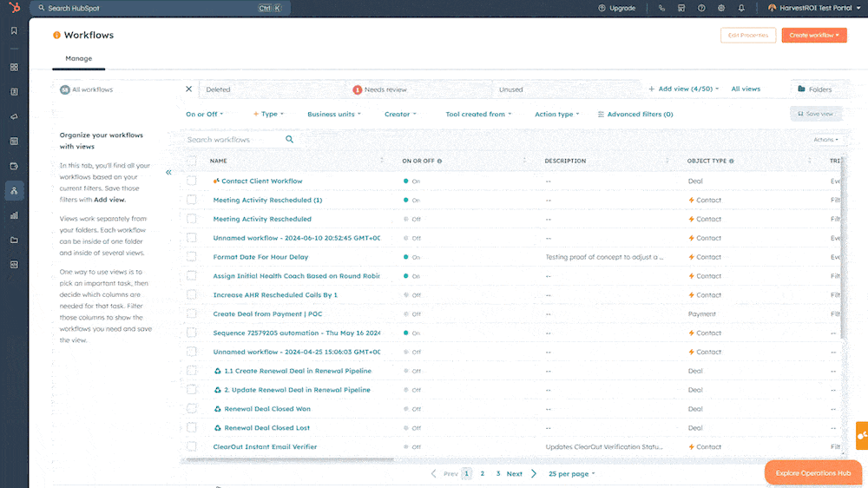The image size is (868, 488).
Task: Open the Meeting Activity Rescheduled (1) workflow link
Action: tap(267, 200)
